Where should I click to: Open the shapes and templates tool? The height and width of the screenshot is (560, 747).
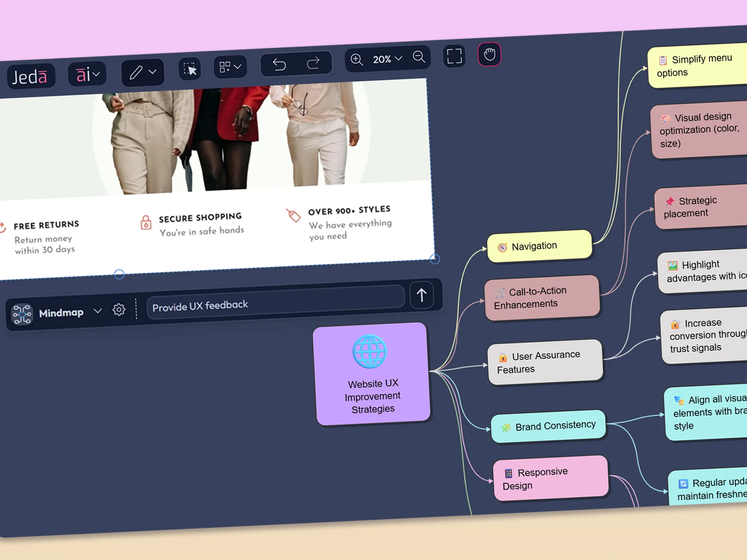(x=226, y=66)
